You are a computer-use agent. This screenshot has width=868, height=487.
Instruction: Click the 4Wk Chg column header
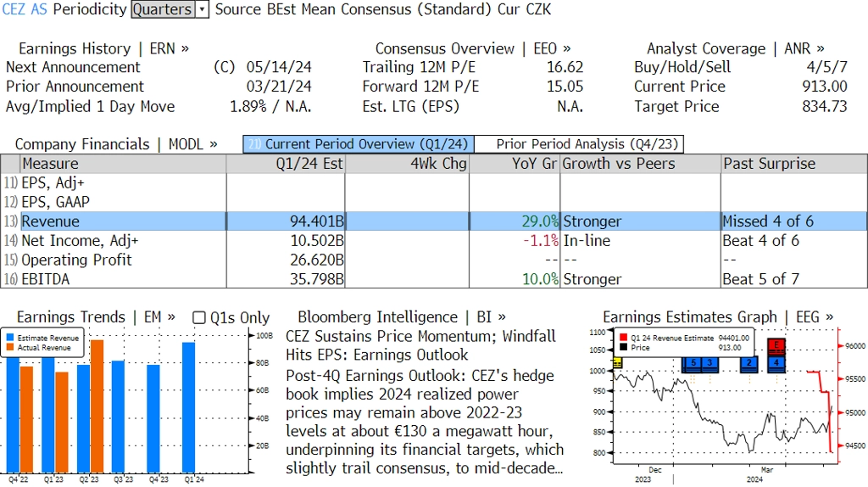[x=407, y=164]
